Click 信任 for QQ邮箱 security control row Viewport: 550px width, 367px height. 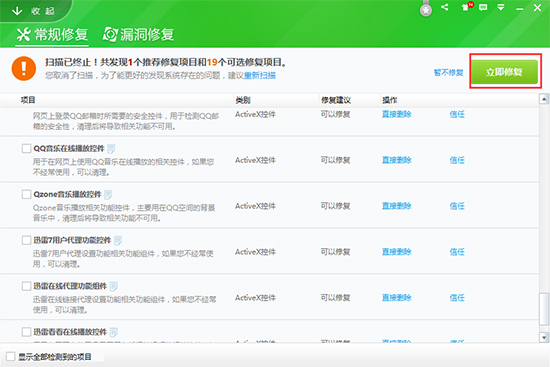pyautogui.click(x=457, y=114)
